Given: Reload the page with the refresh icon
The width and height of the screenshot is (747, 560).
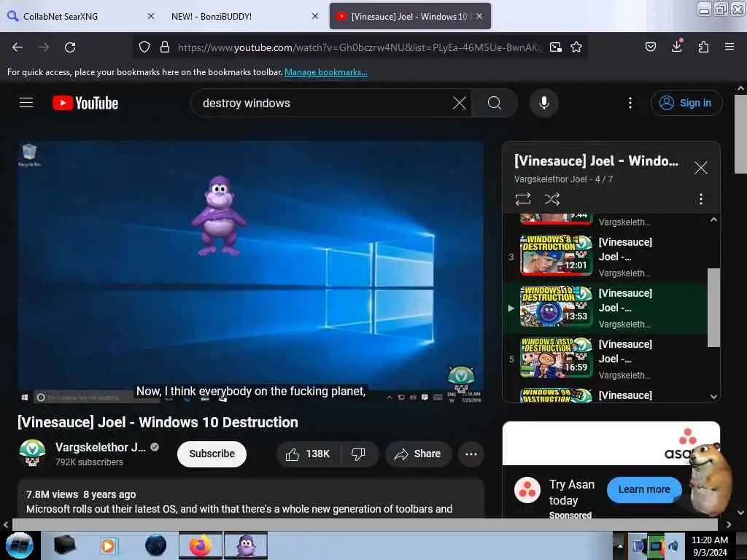Looking at the screenshot, I should click(70, 47).
